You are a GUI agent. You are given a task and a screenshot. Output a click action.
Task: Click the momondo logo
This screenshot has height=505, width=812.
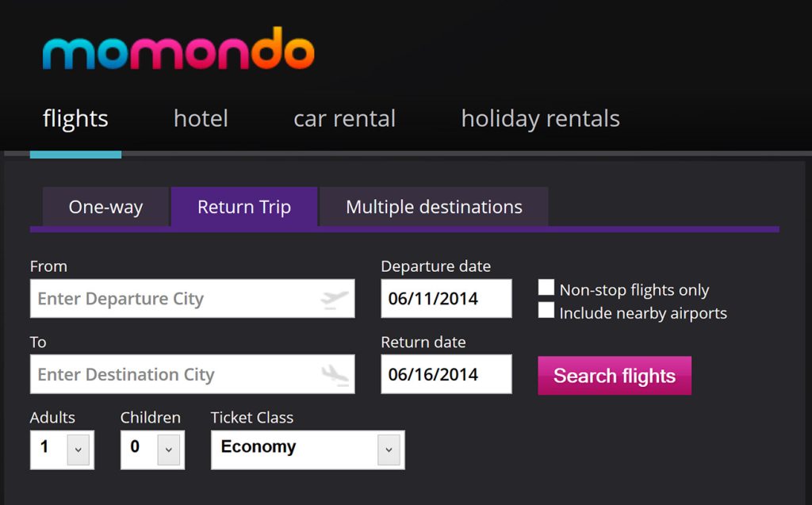178,49
